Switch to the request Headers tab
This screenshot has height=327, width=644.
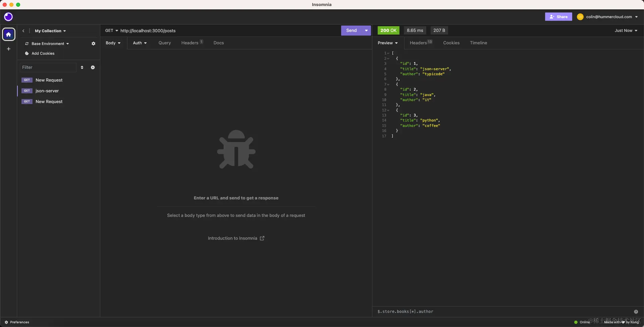pyautogui.click(x=192, y=43)
